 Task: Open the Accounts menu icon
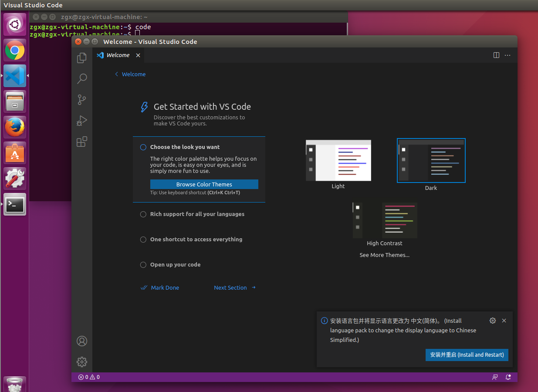coord(82,341)
